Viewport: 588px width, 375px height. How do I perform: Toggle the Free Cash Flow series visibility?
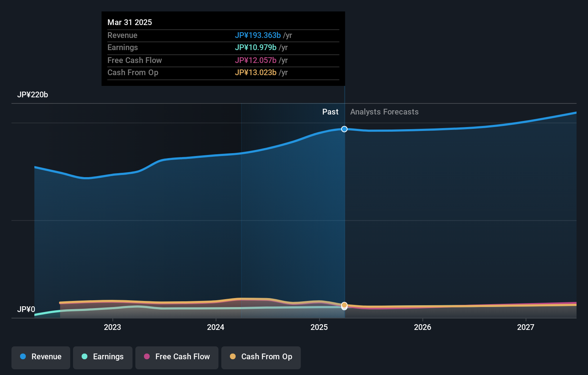pyautogui.click(x=177, y=357)
